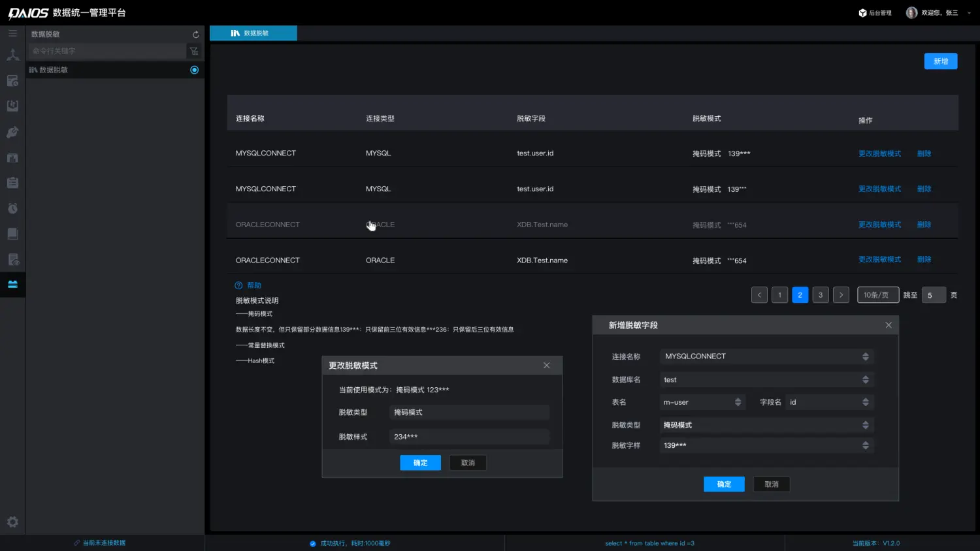Screen dimensions: 980x551
Task: Confirm the 新增脱敏字段 dialog with 确定
Action: click(724, 484)
